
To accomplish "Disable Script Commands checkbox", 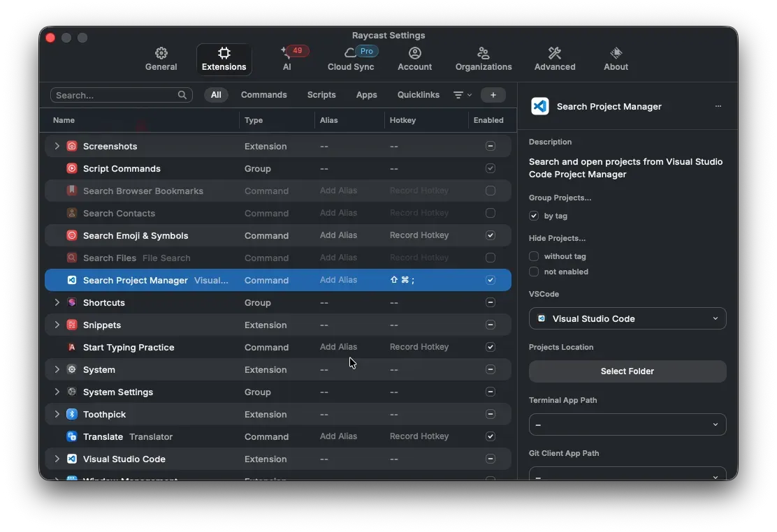I will 490,168.
